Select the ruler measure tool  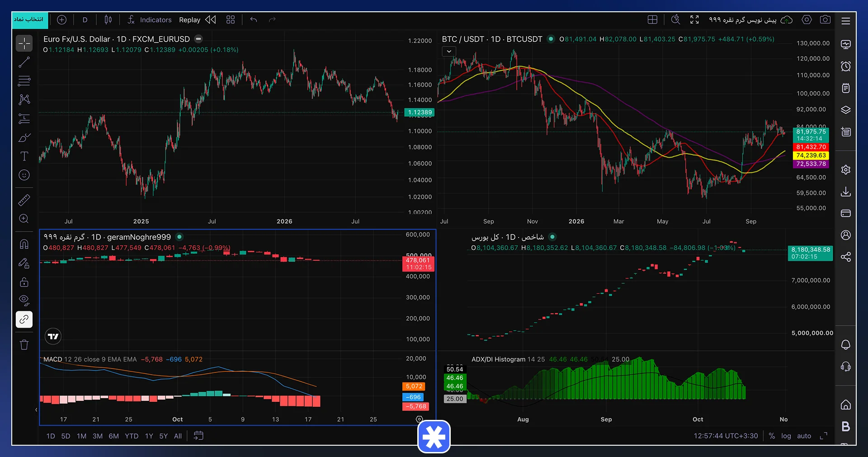(x=24, y=200)
